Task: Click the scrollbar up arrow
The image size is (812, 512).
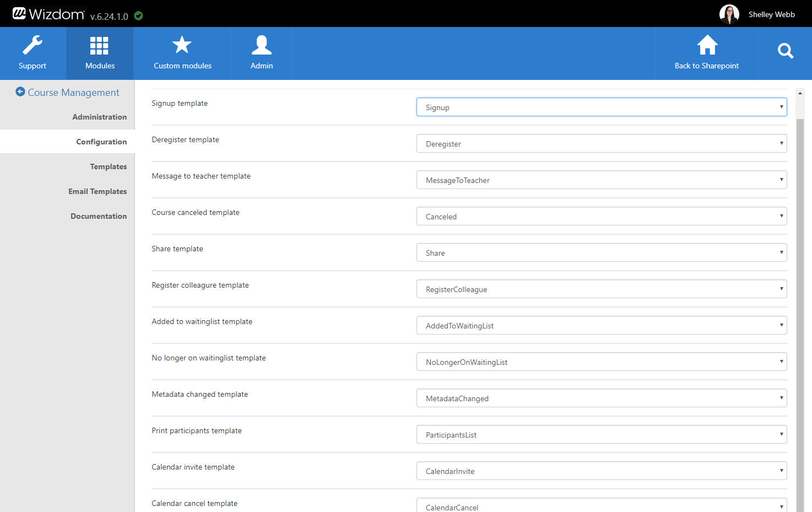Action: [800, 93]
